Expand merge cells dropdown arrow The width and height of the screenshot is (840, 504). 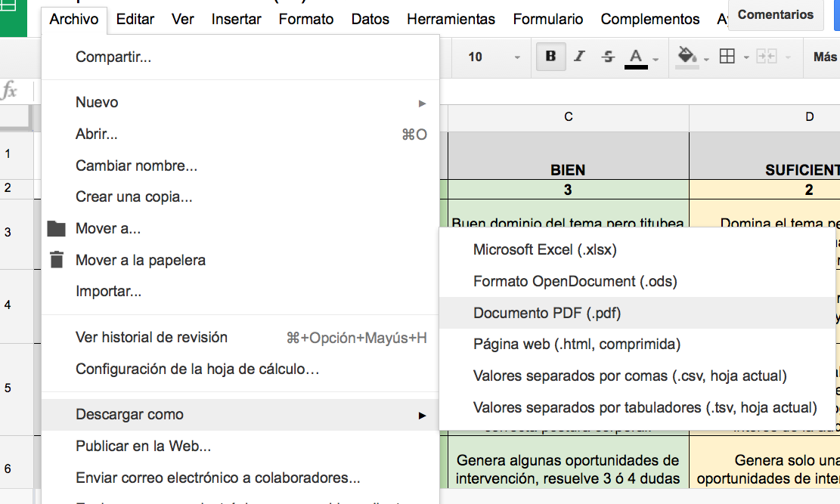(788, 57)
